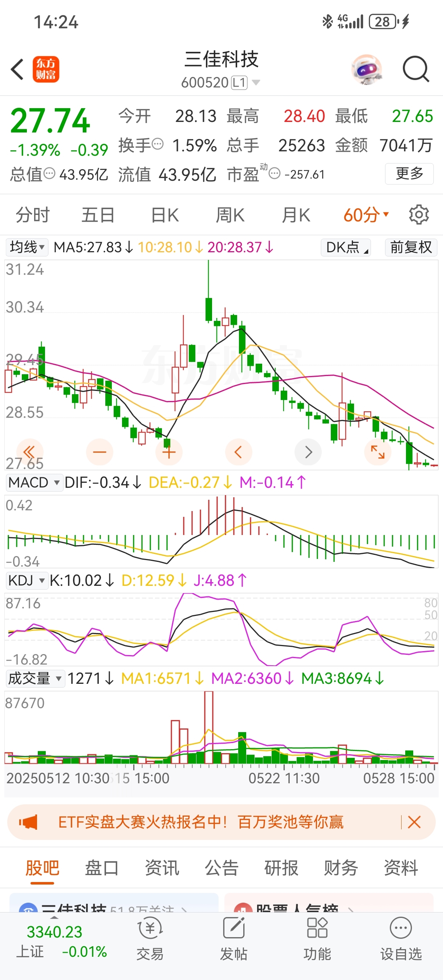Expand stock code 600520 dropdown arrow
This screenshot has height=980, width=443.
click(x=256, y=82)
